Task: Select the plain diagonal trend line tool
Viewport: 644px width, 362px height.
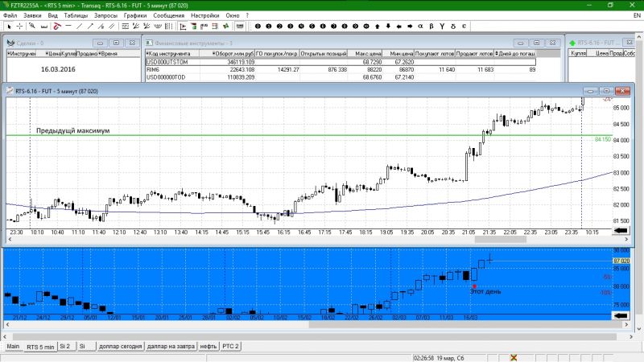Action: point(79,27)
